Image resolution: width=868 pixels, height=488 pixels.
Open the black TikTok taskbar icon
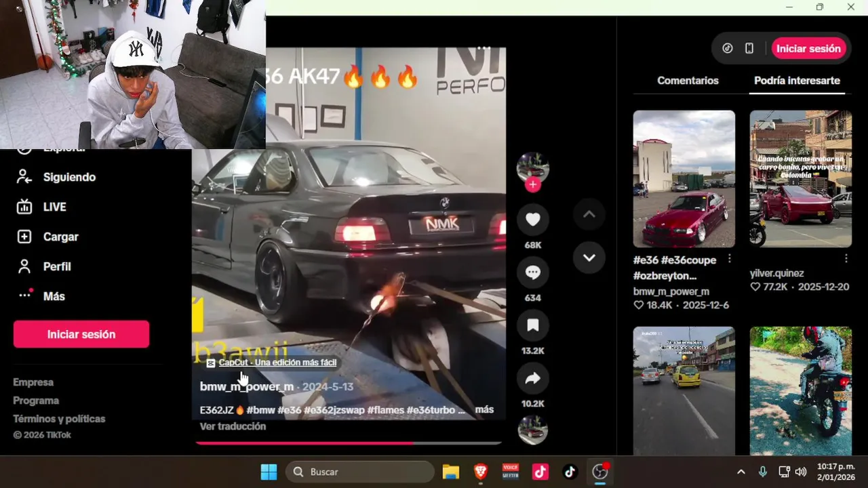pos(570,472)
